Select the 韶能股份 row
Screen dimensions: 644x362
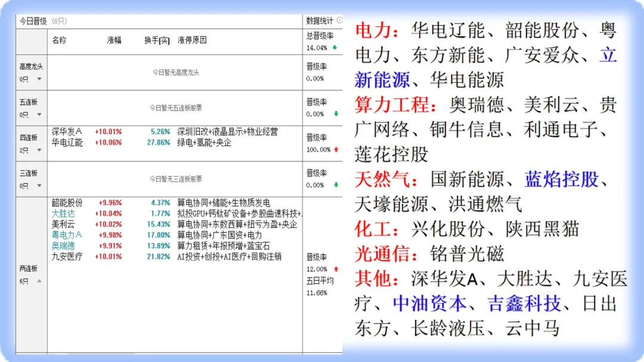point(67,203)
